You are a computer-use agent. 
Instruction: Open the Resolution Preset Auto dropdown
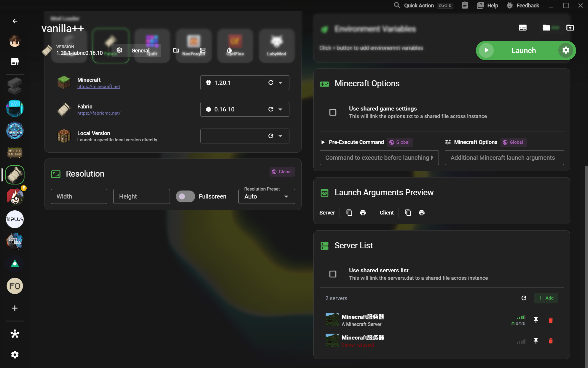267,196
